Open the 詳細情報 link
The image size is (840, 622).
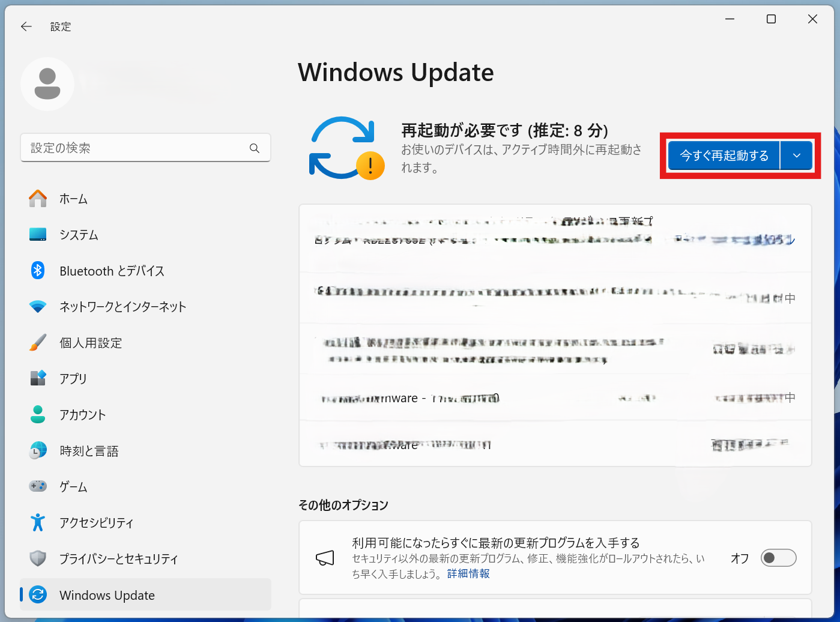pos(468,574)
